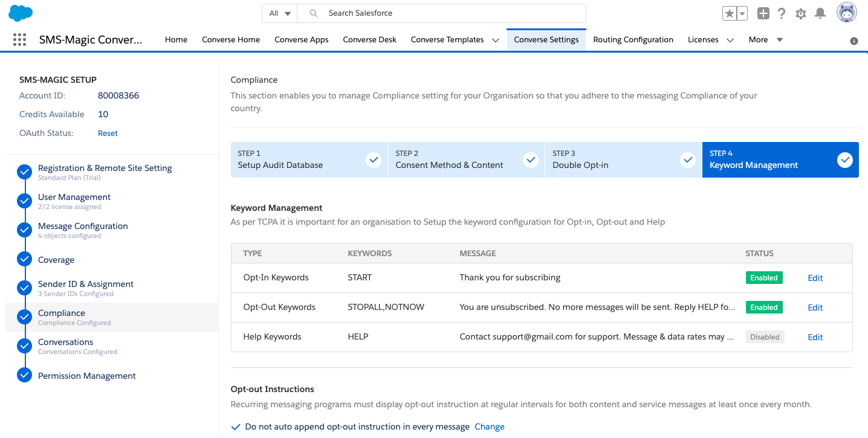Viewport: 868px width, 438px height.
Task: Open the Converse Desk tab
Action: pyautogui.click(x=370, y=40)
